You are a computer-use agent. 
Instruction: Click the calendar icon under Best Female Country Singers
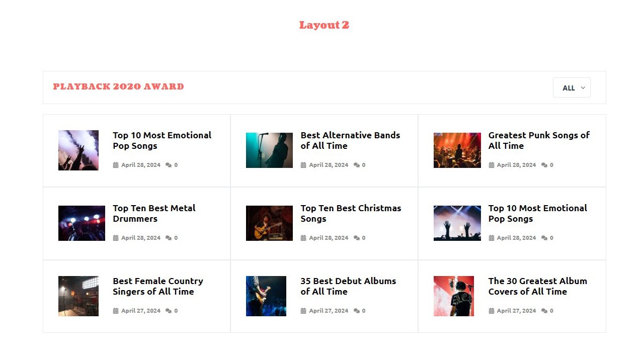point(116,311)
